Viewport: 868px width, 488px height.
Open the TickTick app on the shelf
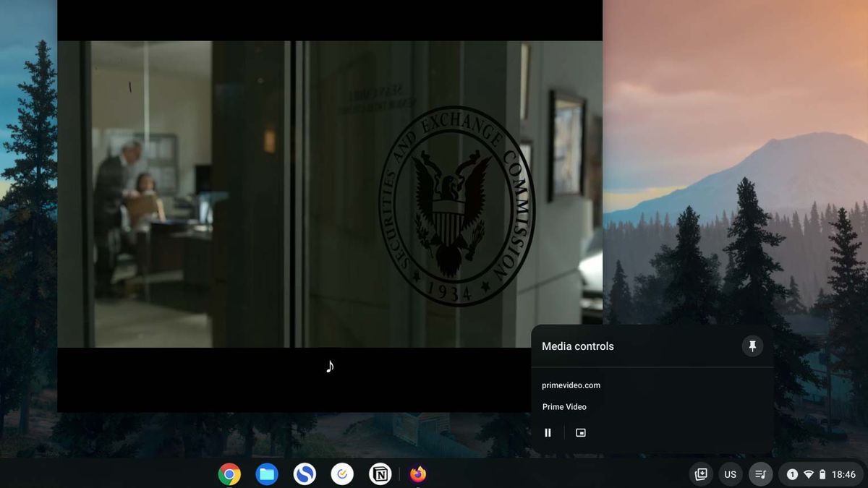tap(341, 474)
